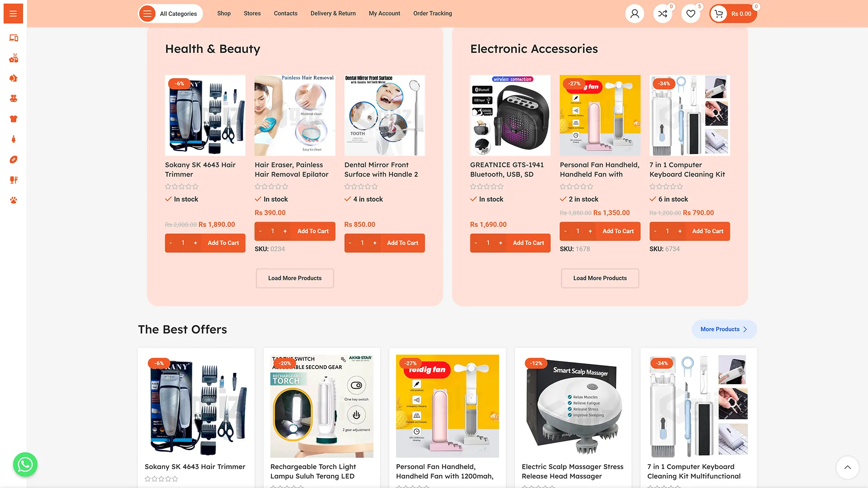Open the Delivery & Return menu item
Image resolution: width=868 pixels, height=488 pixels.
tap(333, 14)
